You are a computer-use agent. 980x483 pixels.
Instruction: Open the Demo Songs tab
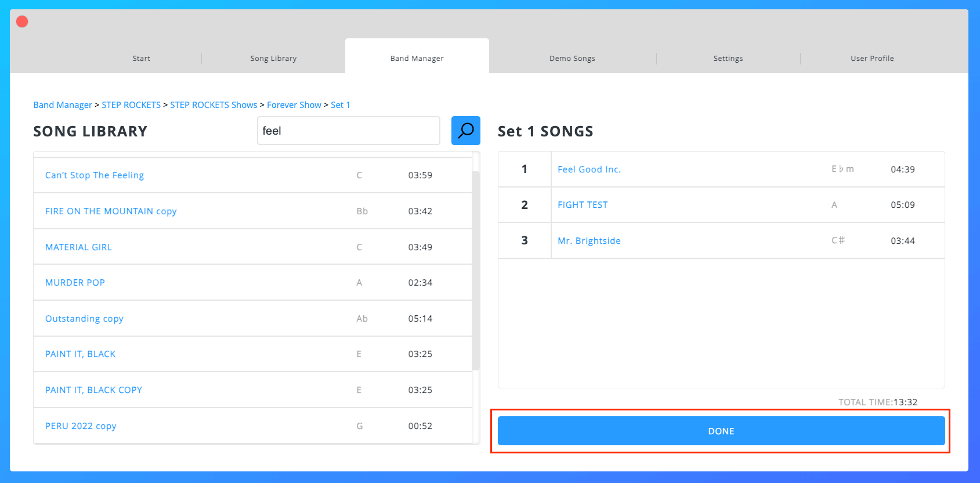572,59
